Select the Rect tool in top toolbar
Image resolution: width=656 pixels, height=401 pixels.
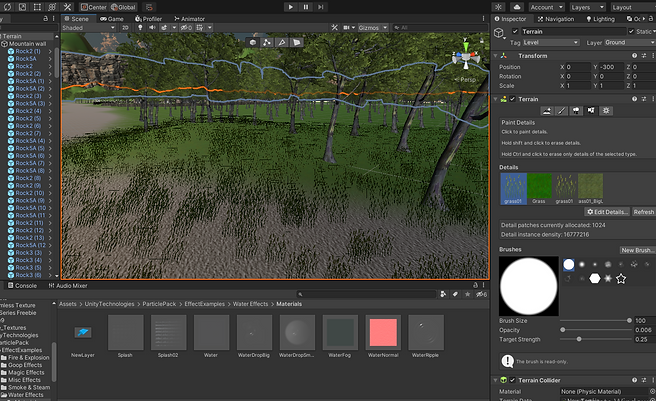[37, 7]
